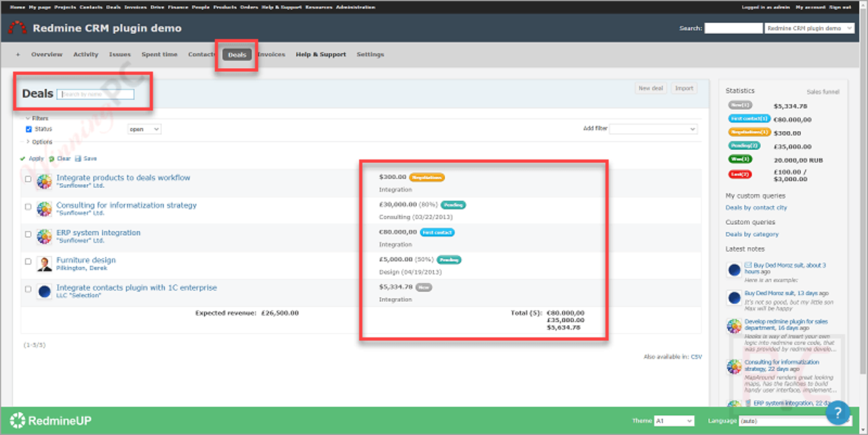Click Pending badge in Statistics
Screen dimensions: 868x435
pyautogui.click(x=744, y=146)
